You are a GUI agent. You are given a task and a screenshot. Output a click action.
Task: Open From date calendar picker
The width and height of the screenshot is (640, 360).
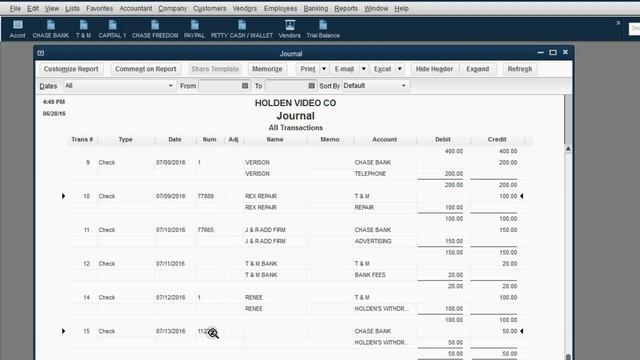pos(245,86)
